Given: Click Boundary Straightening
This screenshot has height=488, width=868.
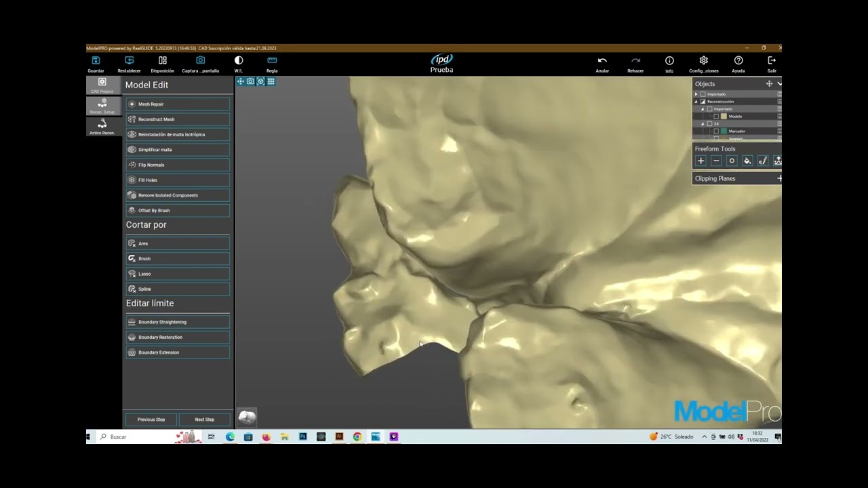Looking at the screenshot, I should click(x=178, y=322).
